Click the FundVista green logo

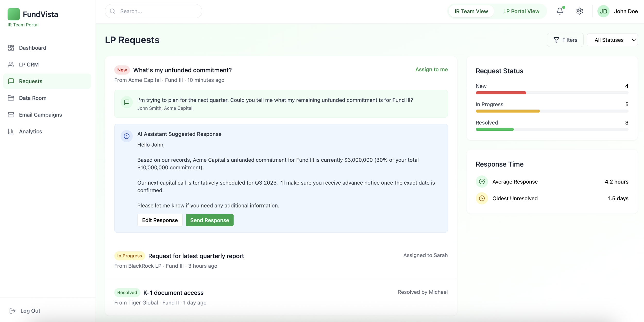14,14
